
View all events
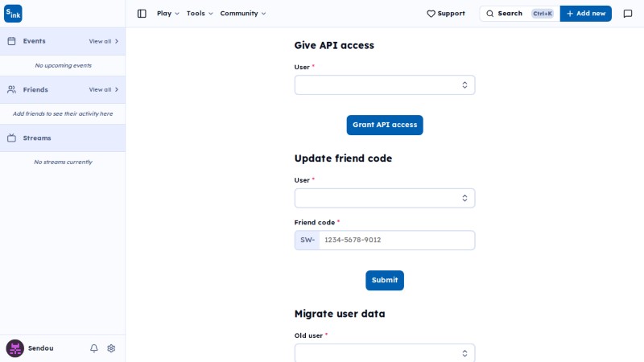point(104,41)
